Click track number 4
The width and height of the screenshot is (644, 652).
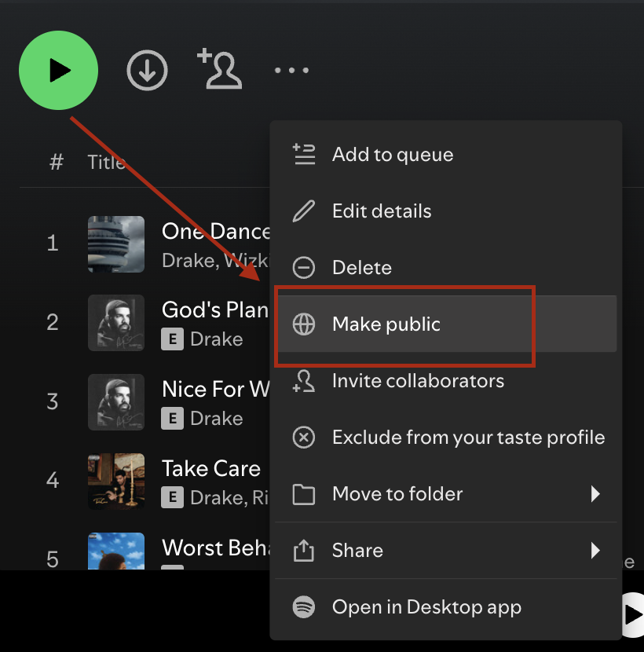53,480
